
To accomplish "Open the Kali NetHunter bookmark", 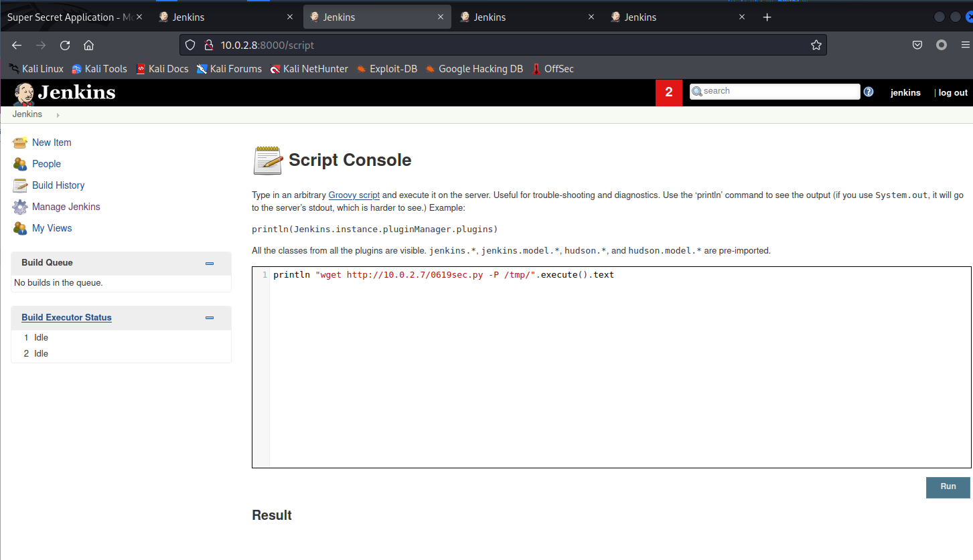I will click(309, 69).
